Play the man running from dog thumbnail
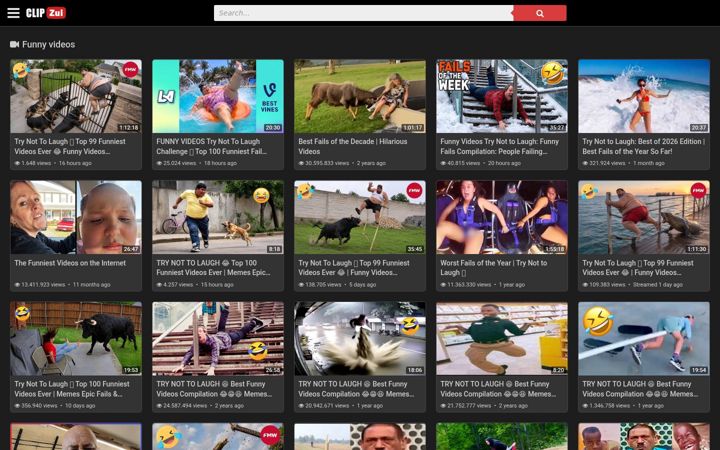This screenshot has width=720, height=450. click(x=218, y=217)
